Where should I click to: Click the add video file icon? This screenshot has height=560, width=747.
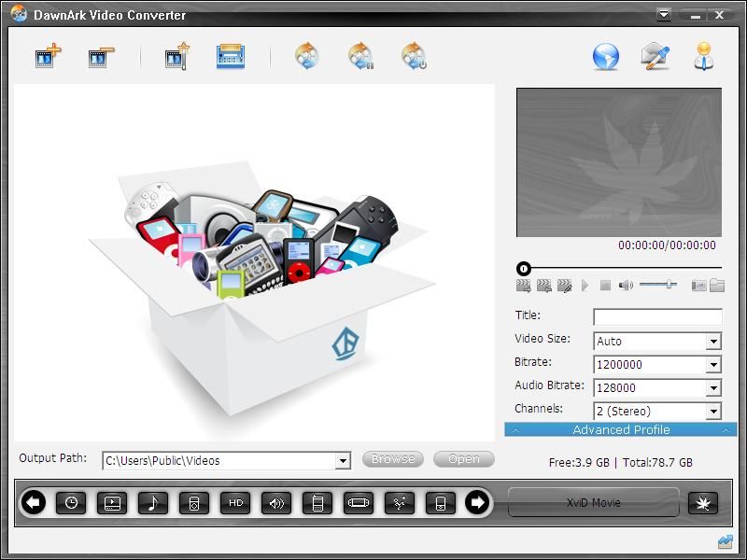coord(49,56)
